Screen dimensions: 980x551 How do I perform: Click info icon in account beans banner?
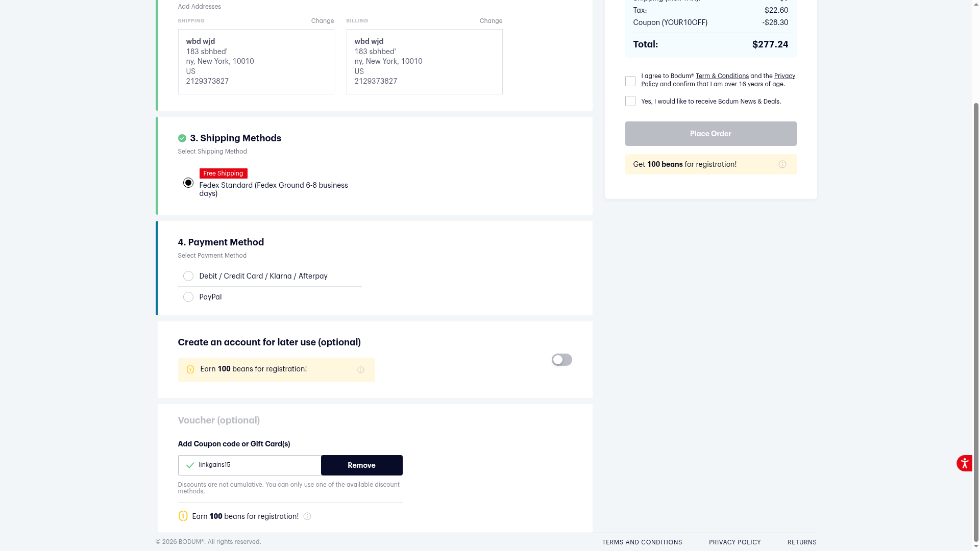point(361,370)
